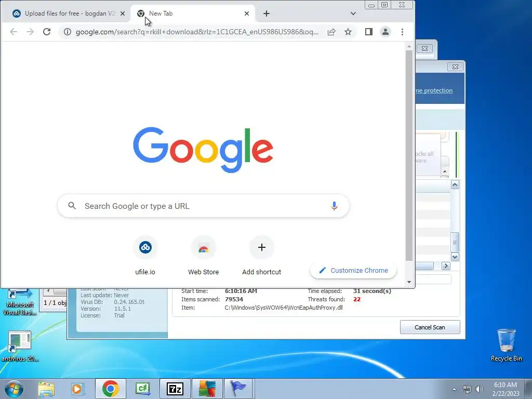The height and width of the screenshot is (399, 532).
Task: Expand tab search dropdown arrow
Action: [x=353, y=14]
